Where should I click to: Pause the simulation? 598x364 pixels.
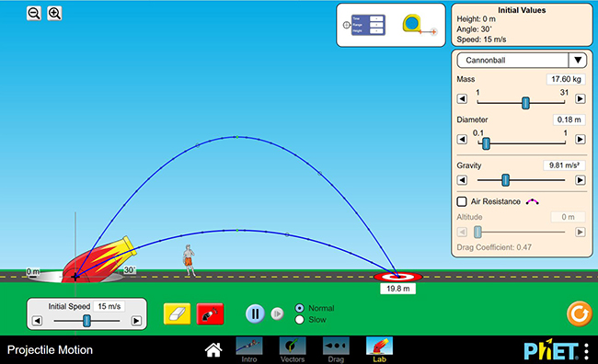click(x=255, y=313)
